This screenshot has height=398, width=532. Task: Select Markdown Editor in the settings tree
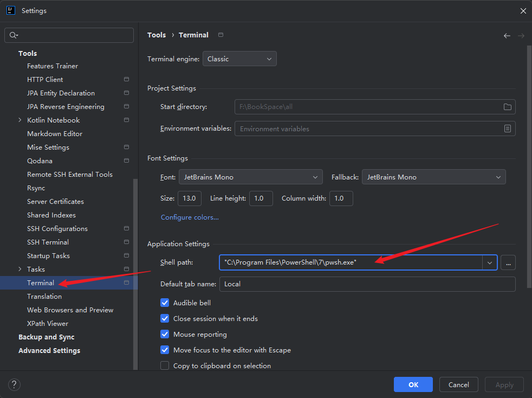tap(55, 134)
